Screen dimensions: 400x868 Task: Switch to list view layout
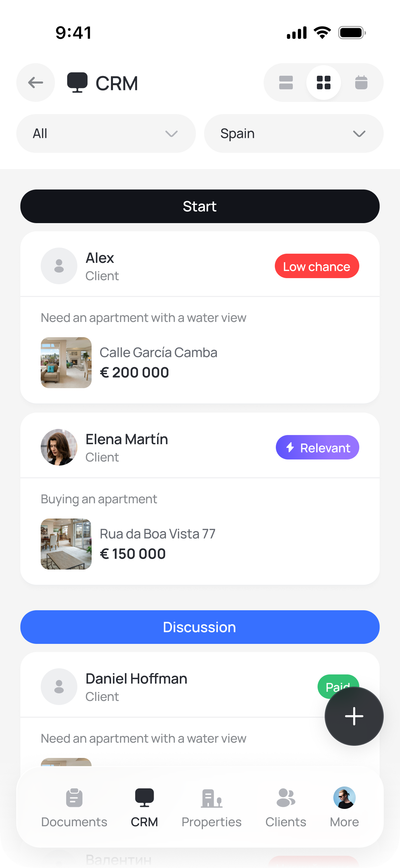coord(286,83)
